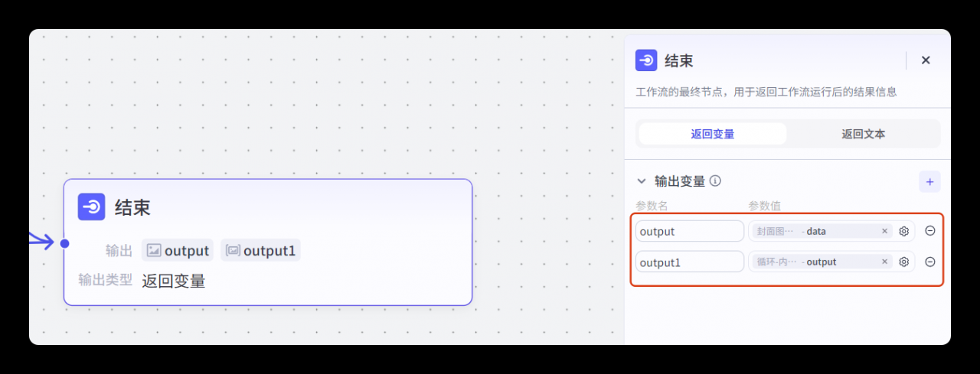Click the 输出 label in node
980x374 pixels.
coord(119,250)
